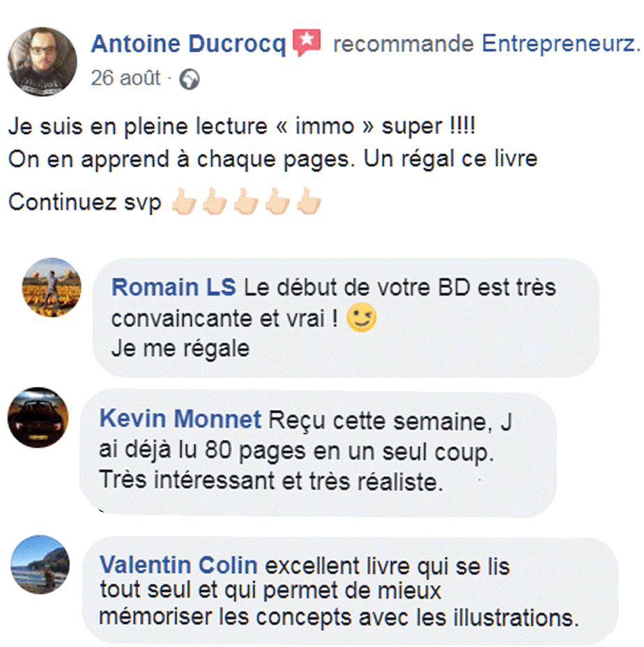This screenshot has height=647, width=644.
Task: Click the post text mentioning « immo »
Action: [242, 126]
